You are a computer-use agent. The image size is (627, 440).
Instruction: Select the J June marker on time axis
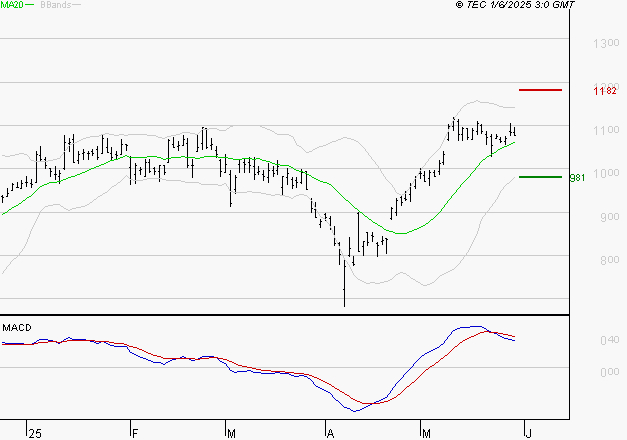[x=527, y=432]
